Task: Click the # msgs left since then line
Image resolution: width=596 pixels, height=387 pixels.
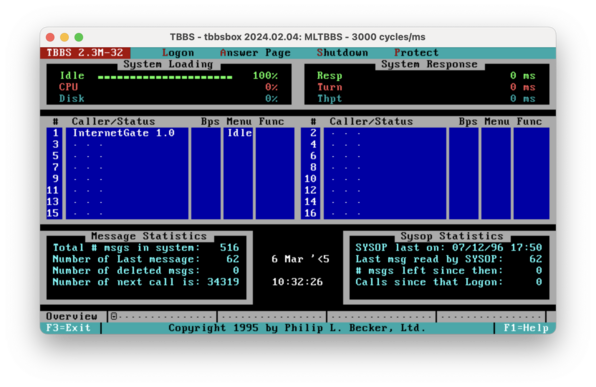Action: coord(449,270)
